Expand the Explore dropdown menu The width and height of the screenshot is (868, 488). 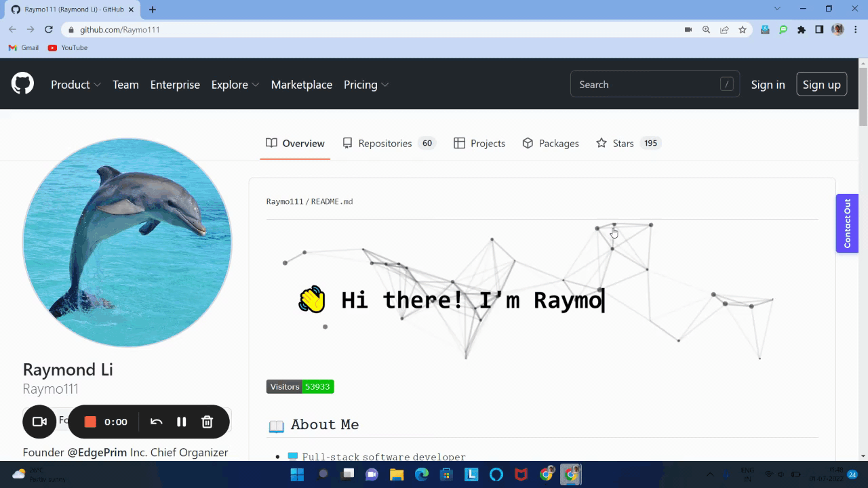pos(235,85)
